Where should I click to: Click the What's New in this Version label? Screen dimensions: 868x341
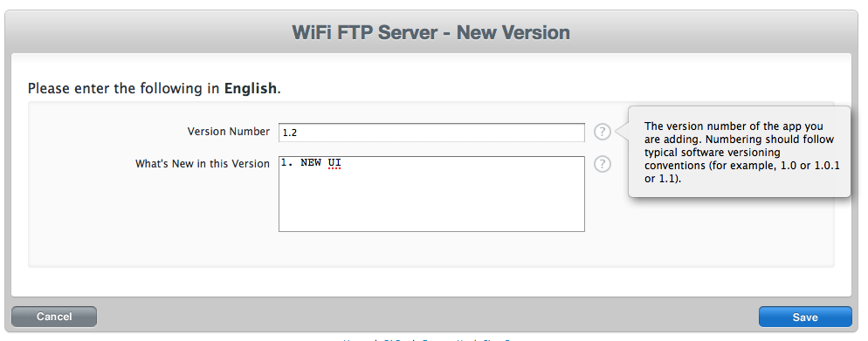coord(203,164)
